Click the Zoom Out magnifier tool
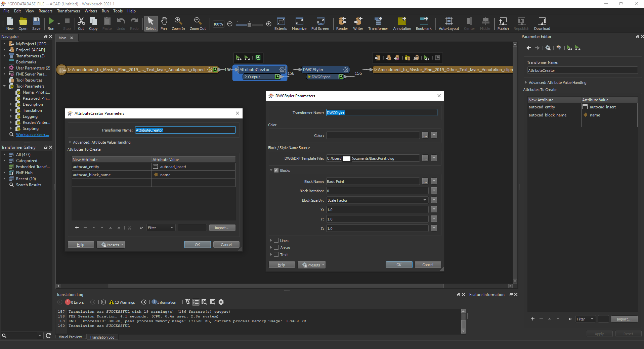Screen dimensions: 644x349 point(198,22)
